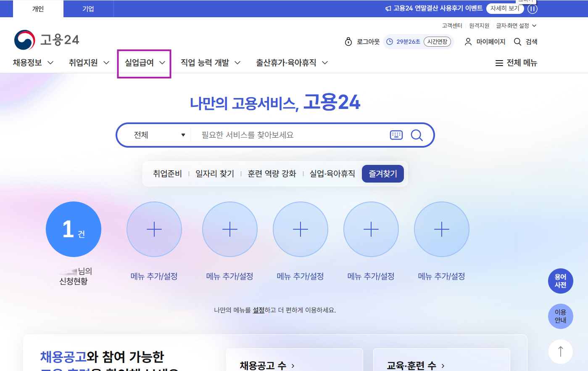This screenshot has height=371, width=588.
Task: Click the 검색 magnifier icon in header
Action: 517,42
